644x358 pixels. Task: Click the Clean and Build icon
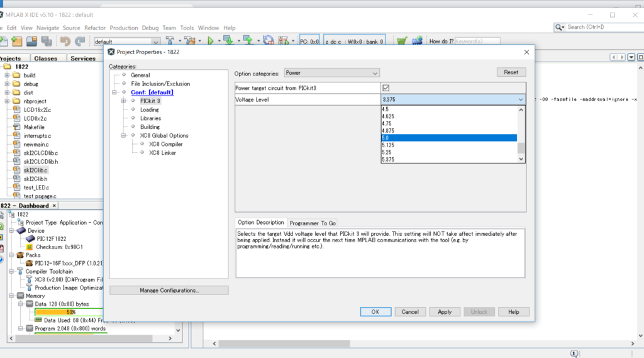(190, 41)
